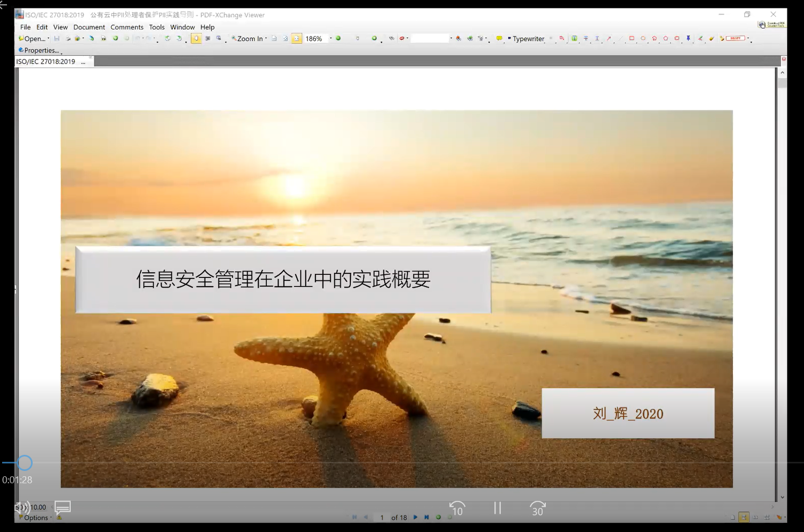Open the zoom percentage dropdown
Image resolution: width=804 pixels, height=532 pixels.
click(330, 39)
